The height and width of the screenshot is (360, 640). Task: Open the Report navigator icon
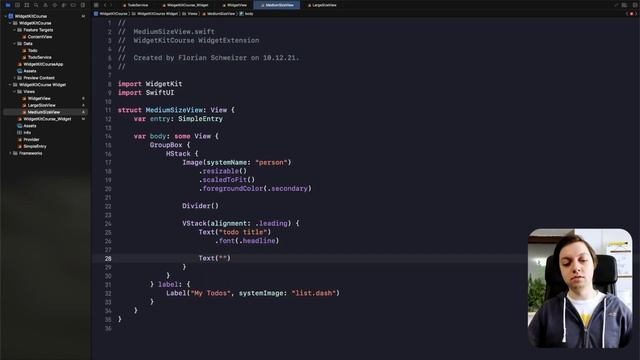pos(83,5)
